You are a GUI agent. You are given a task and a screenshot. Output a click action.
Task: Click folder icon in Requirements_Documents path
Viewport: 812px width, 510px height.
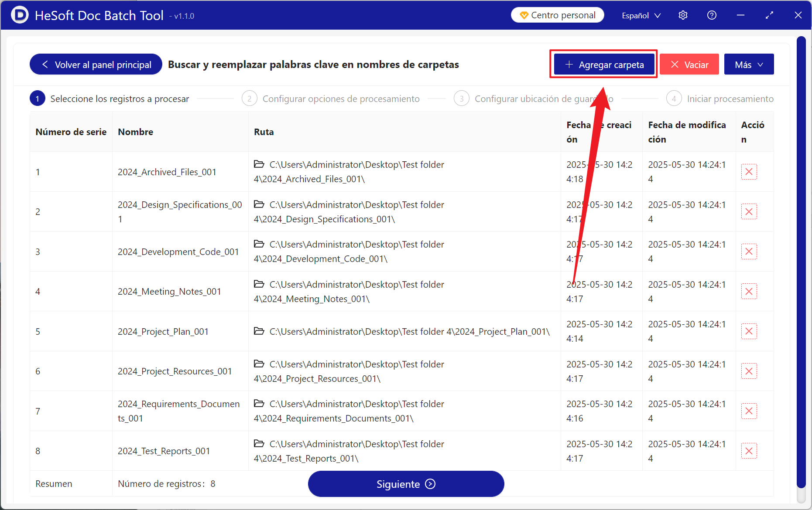[x=259, y=404]
